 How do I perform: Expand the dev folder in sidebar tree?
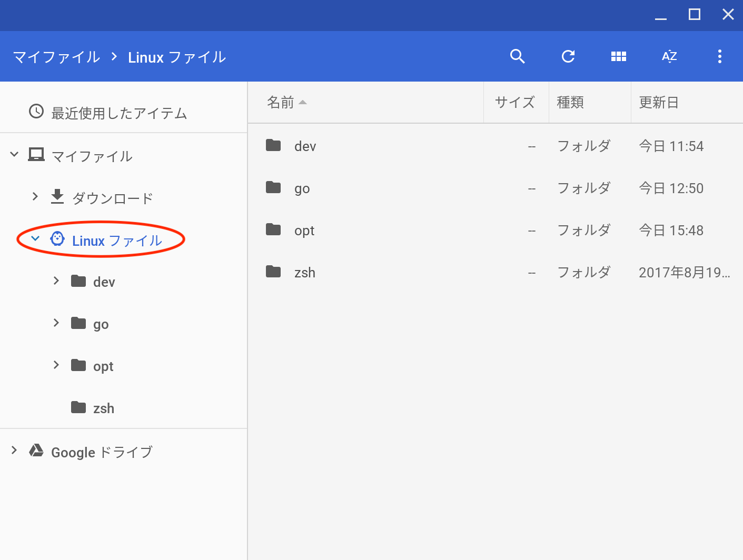point(56,281)
